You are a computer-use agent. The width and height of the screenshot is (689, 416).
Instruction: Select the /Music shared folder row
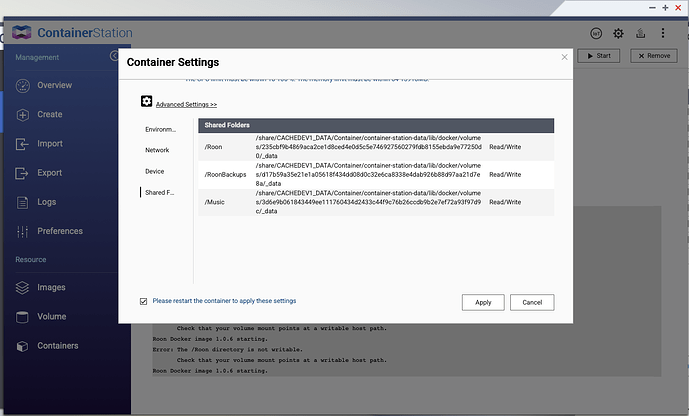[376, 202]
